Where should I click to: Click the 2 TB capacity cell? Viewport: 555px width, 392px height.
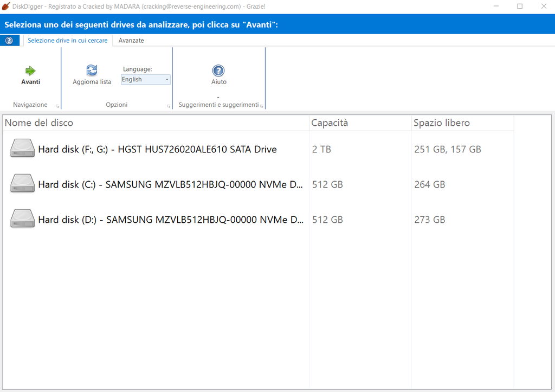point(321,150)
